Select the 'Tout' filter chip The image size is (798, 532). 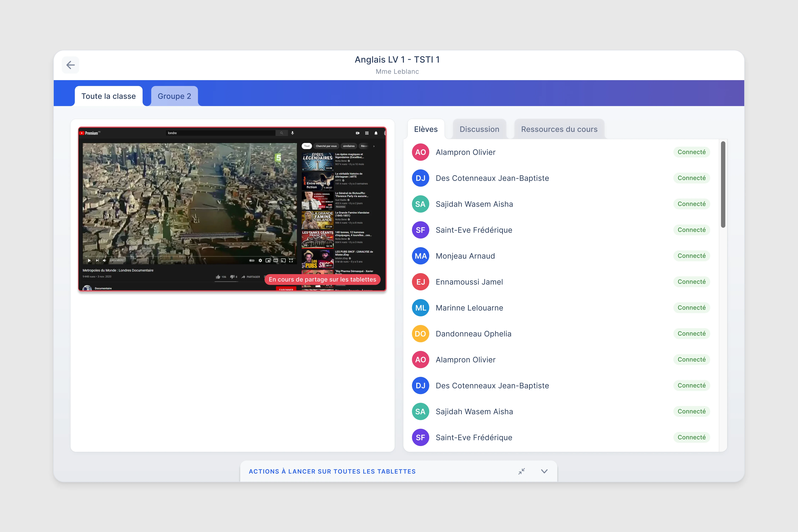307,146
